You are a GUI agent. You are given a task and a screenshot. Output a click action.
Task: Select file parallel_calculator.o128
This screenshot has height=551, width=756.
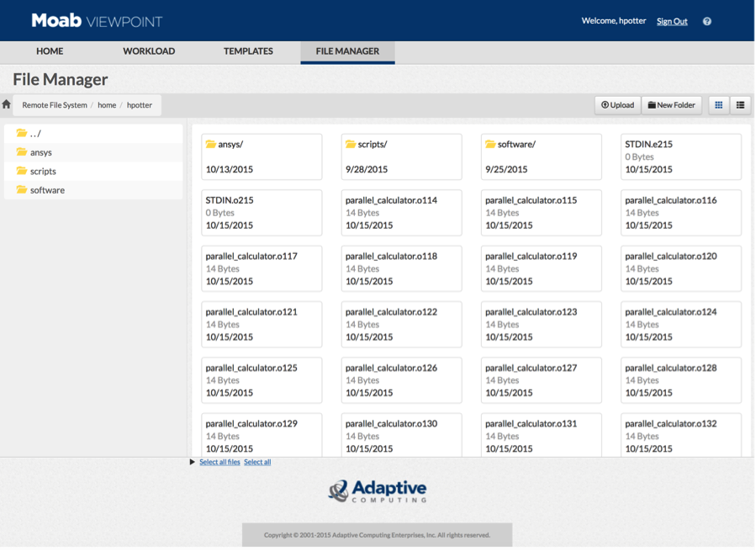[681, 381]
